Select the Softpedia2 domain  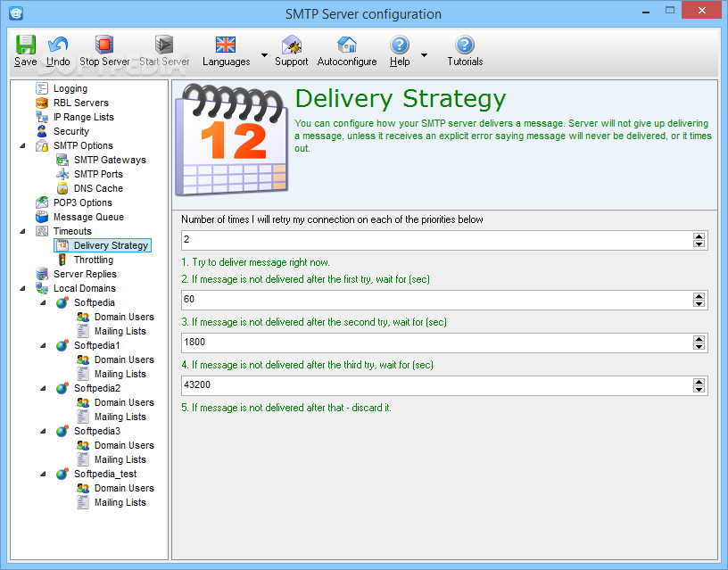(x=97, y=388)
